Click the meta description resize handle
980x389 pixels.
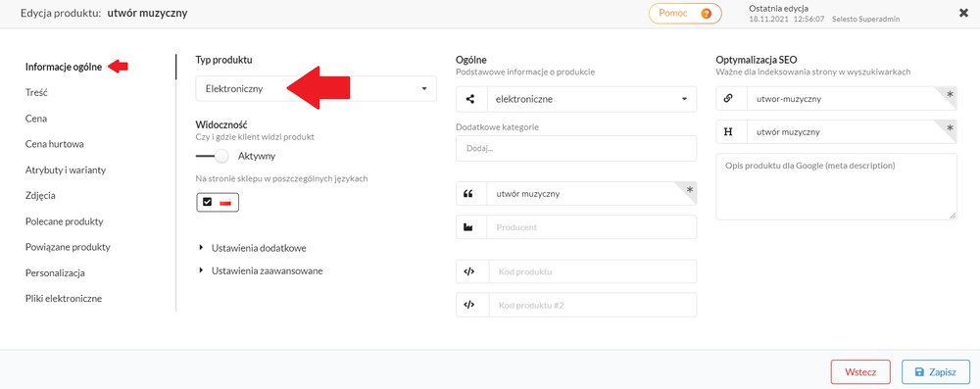953,216
